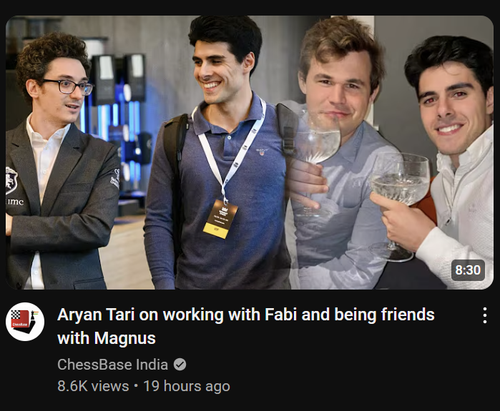This screenshot has width=500, height=411.
Task: Click the verified checkmark badge
Action: tap(180, 364)
